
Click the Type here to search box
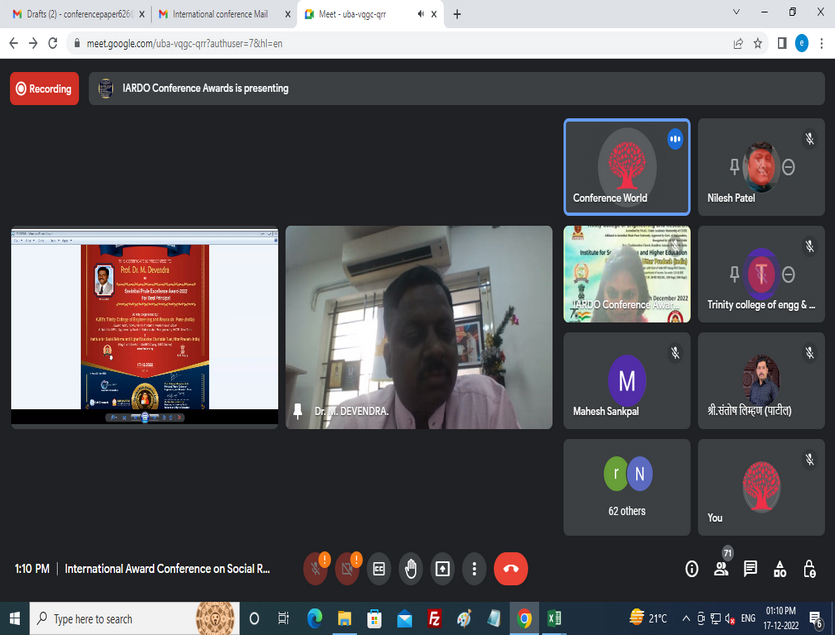(134, 618)
